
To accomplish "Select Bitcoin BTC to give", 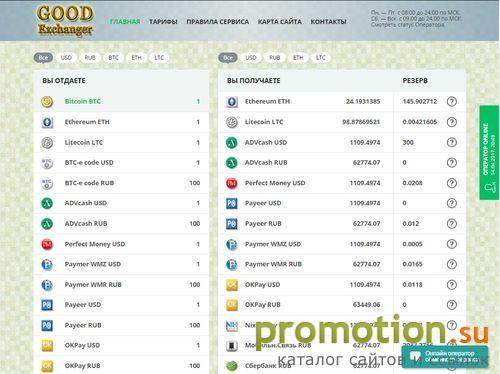I will click(x=121, y=102).
